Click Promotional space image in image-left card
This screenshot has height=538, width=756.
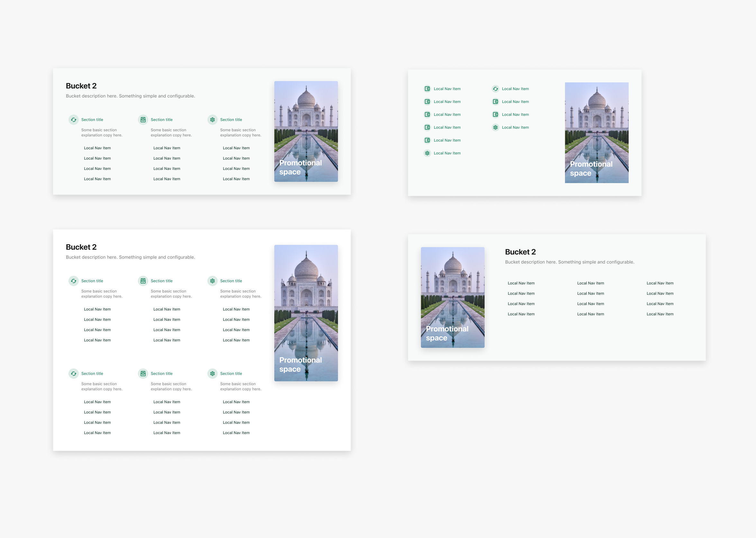452,297
